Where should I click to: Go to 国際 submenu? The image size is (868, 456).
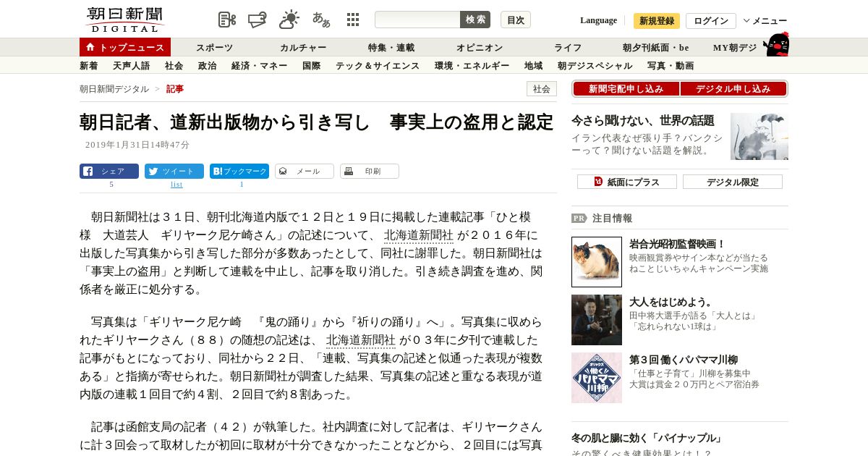(x=312, y=66)
